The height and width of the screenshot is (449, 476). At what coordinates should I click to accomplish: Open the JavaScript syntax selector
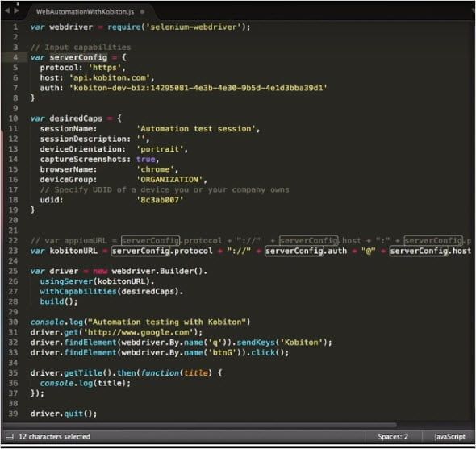[x=449, y=436]
